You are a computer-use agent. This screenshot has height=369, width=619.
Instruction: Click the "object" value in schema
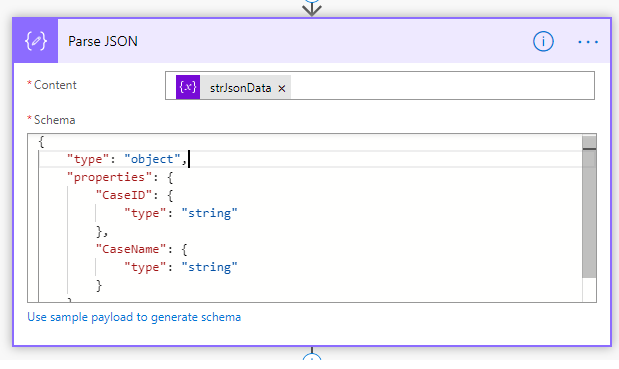pos(152,159)
